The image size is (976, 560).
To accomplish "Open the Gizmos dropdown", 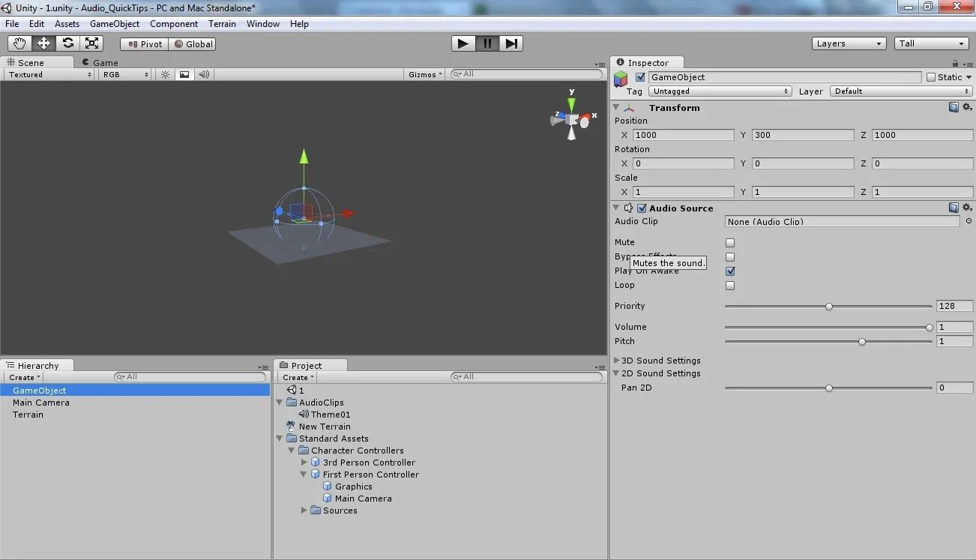I will (425, 74).
